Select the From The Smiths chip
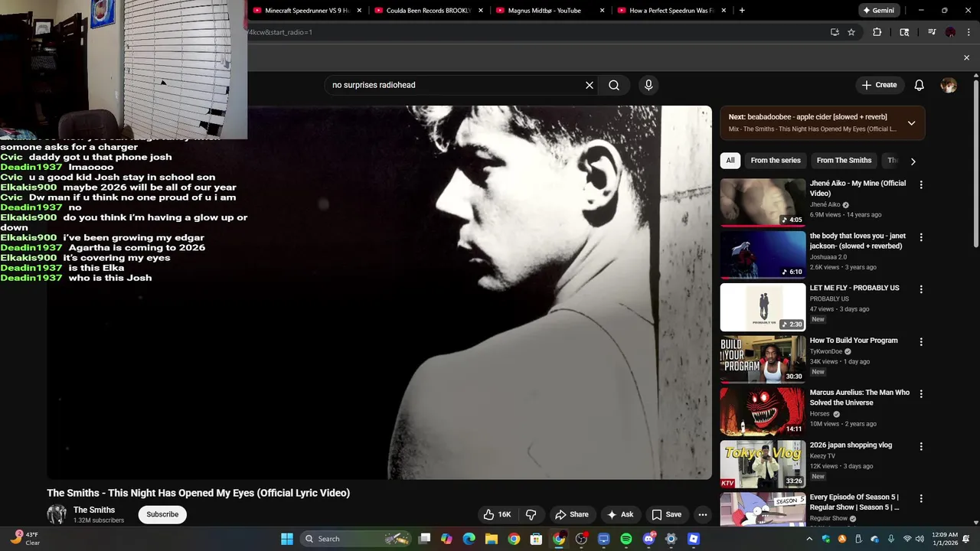This screenshot has width=980, height=551. (844, 161)
